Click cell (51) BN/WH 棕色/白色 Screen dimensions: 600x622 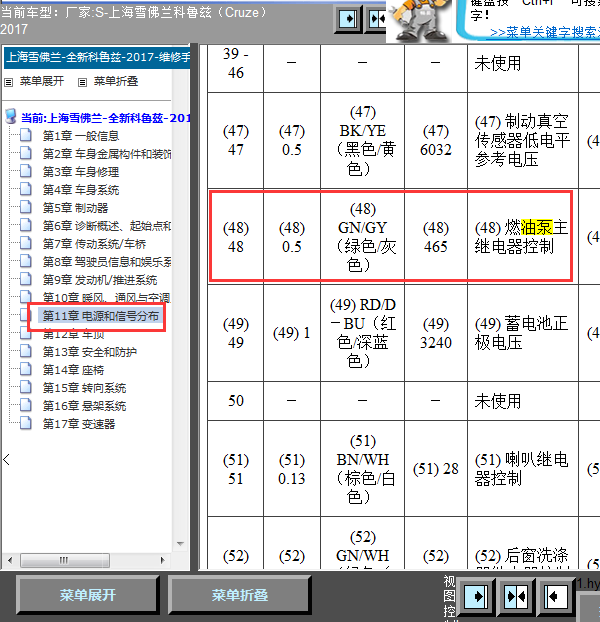coord(362,469)
